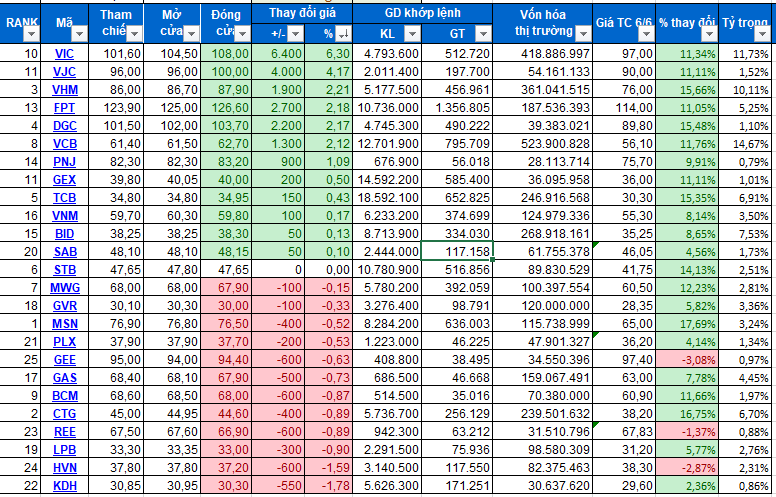Open the GVR ticker link
776x497 pixels.
coord(65,306)
